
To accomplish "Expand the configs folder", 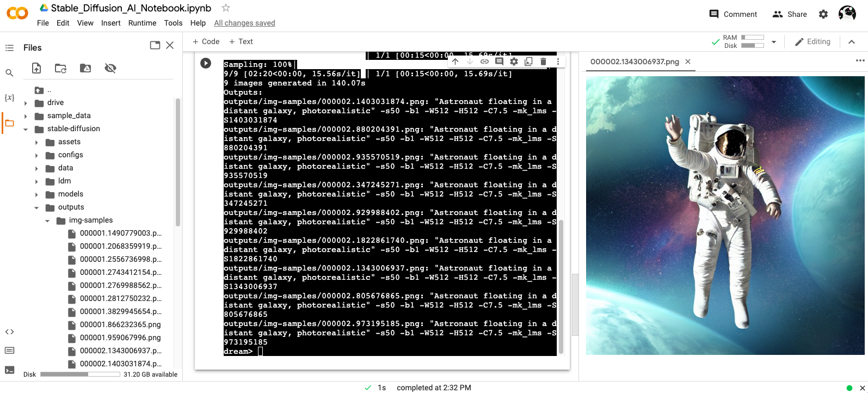I will [x=36, y=155].
